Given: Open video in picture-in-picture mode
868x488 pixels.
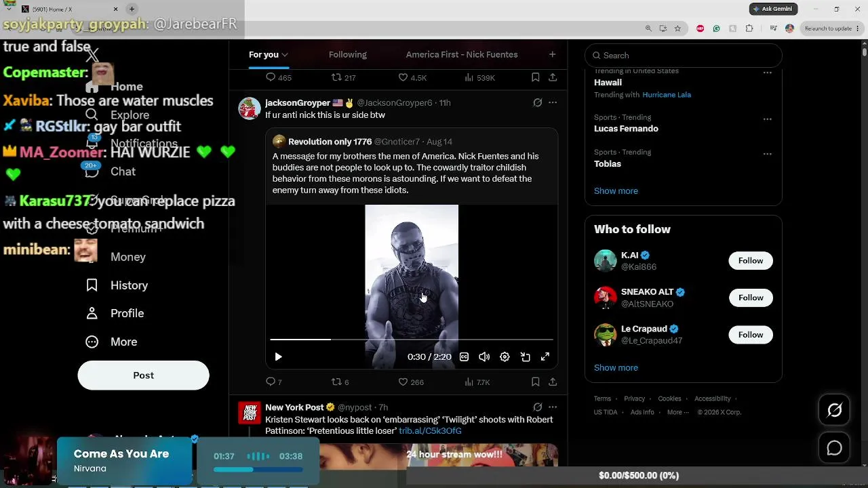Looking at the screenshot, I should 525,357.
